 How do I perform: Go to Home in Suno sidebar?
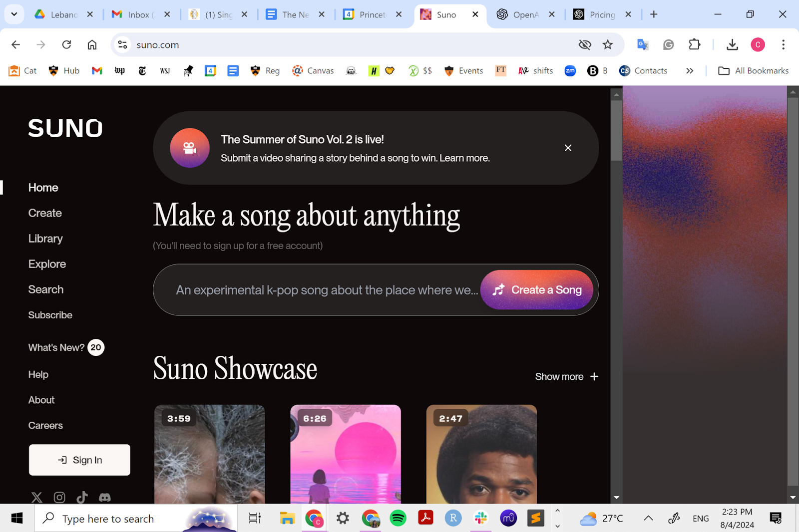click(43, 188)
